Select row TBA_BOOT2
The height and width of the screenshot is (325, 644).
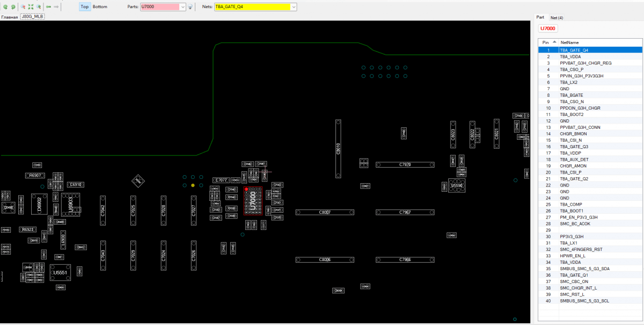(x=590, y=114)
